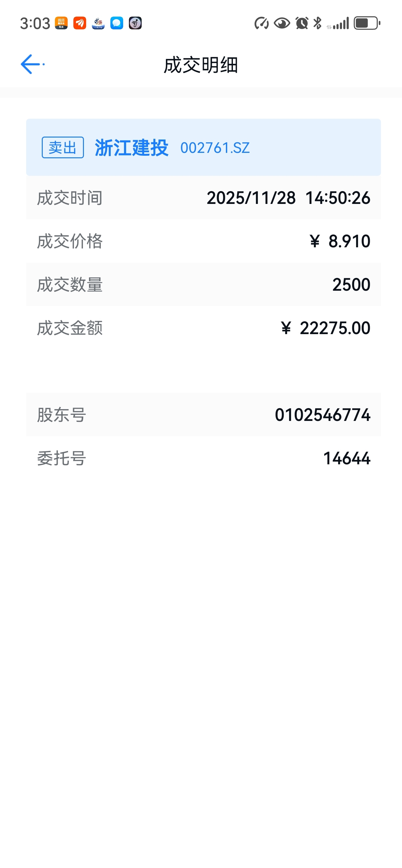Open the red-orange bird app notification
Screen dimensions: 402x868
(x=80, y=23)
